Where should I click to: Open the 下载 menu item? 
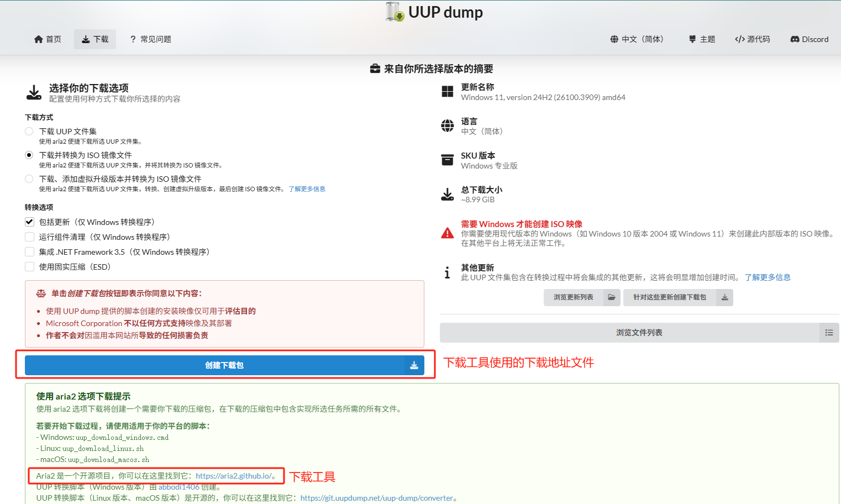click(x=95, y=39)
